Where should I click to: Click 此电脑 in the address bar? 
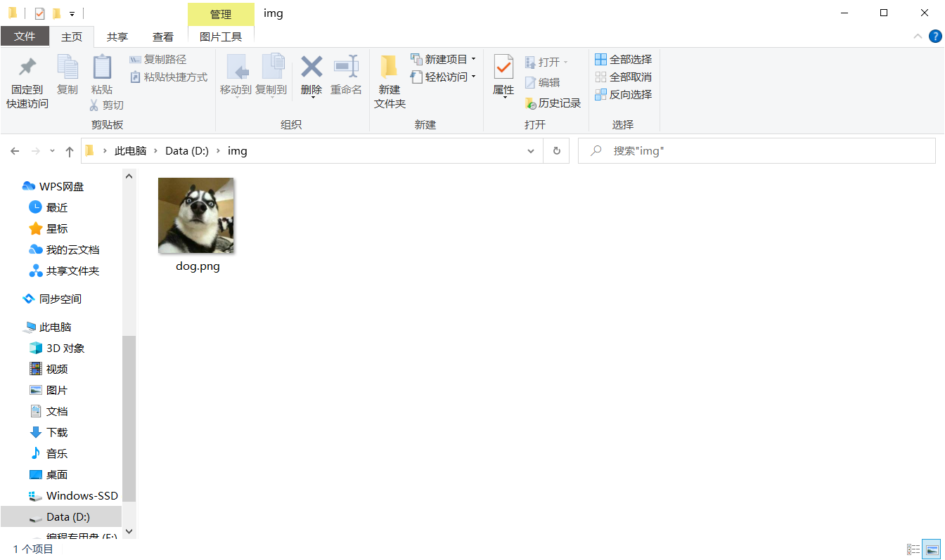130,151
